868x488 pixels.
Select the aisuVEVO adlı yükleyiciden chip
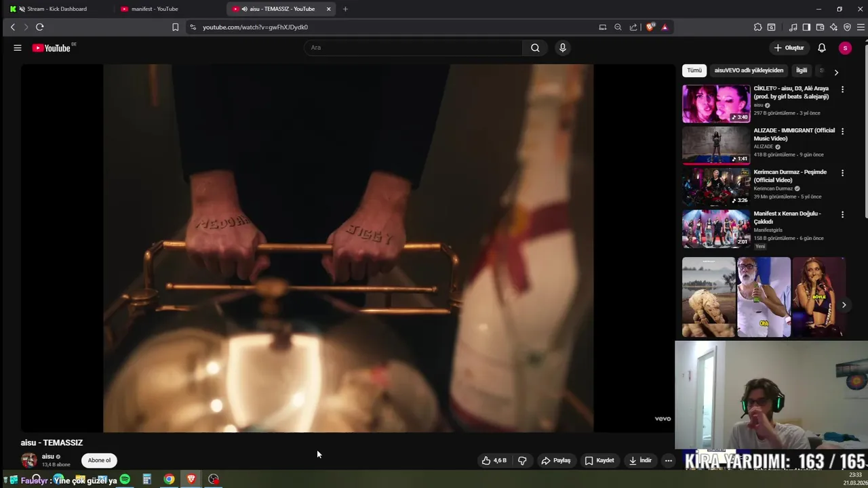tap(749, 70)
